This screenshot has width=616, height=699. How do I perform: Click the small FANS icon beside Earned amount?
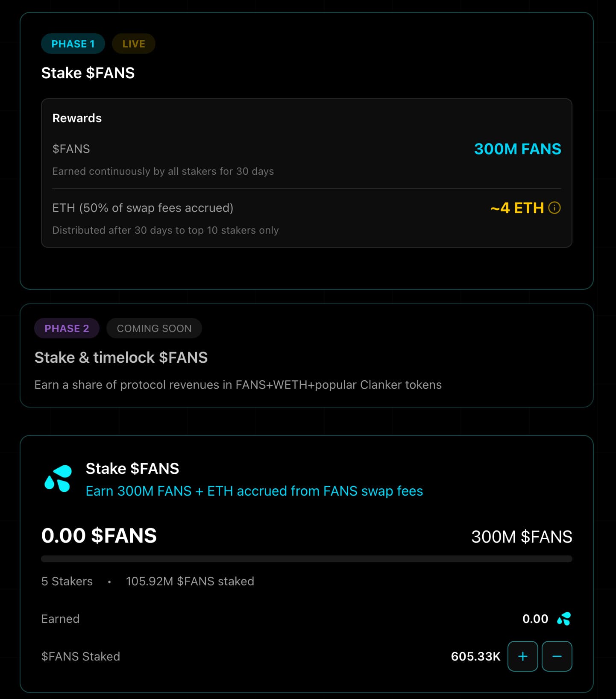pos(564,619)
